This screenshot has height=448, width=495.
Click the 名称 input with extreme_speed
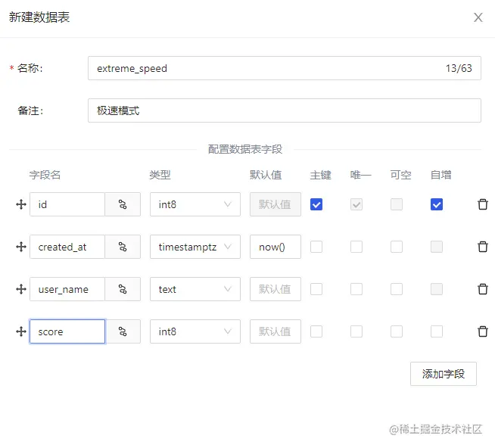coord(284,68)
